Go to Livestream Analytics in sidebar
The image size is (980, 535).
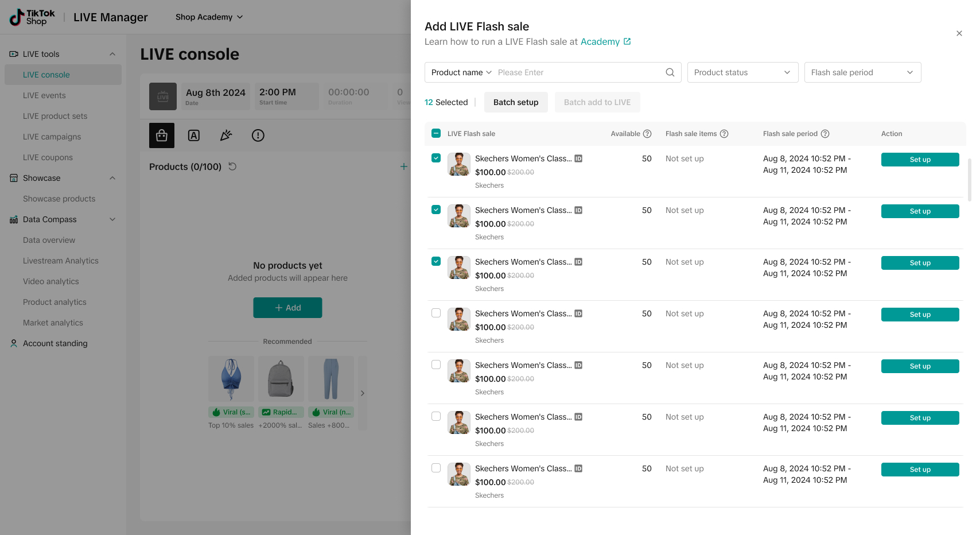[61, 261]
